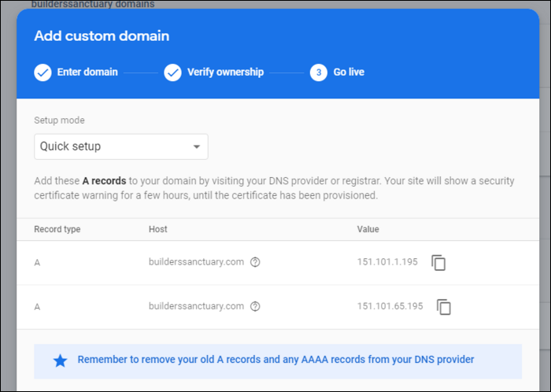Click the remove old A records reminder
551x392 pixels.
[x=275, y=360]
